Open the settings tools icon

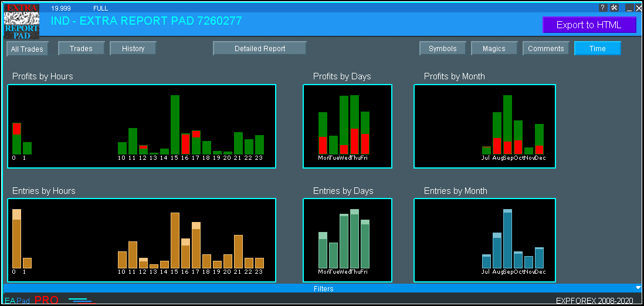(614, 8)
